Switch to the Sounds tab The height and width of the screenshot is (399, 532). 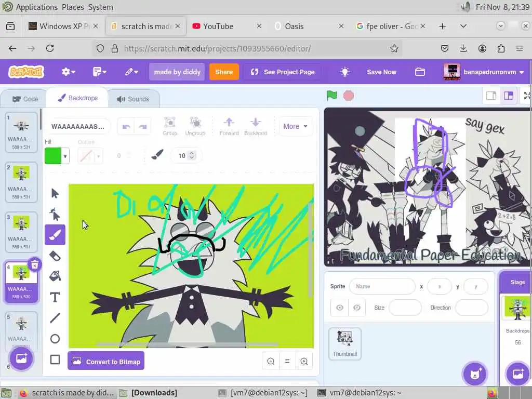tap(133, 99)
